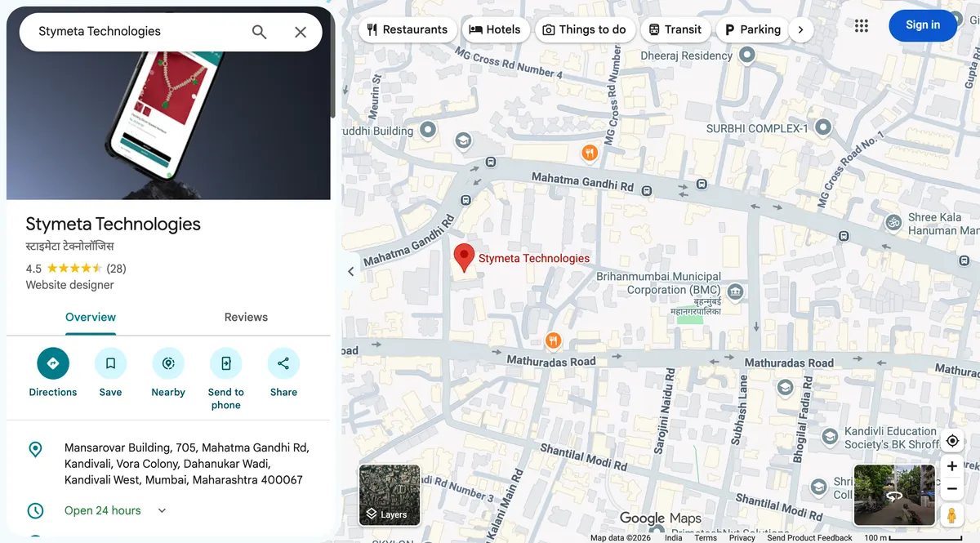Click the Kandivli Education Society school icon
This screenshot has height=543, width=980.
point(830,437)
